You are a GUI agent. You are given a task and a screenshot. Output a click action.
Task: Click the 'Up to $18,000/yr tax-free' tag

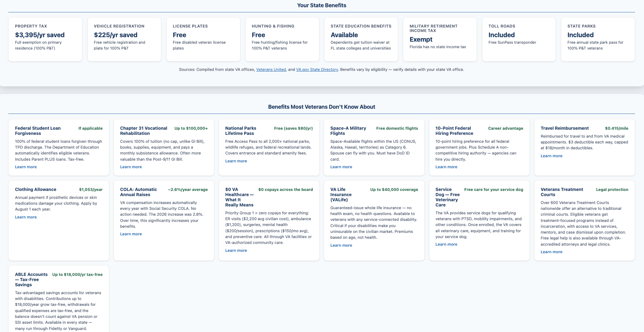pos(77,275)
